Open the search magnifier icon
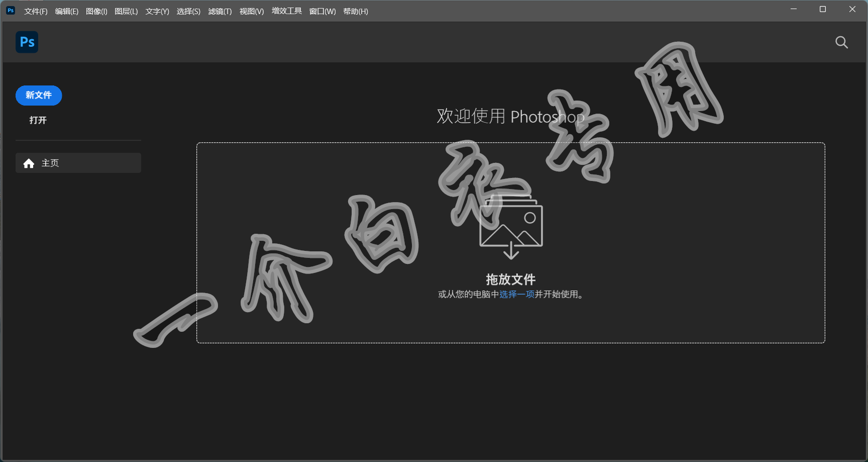 [841, 42]
